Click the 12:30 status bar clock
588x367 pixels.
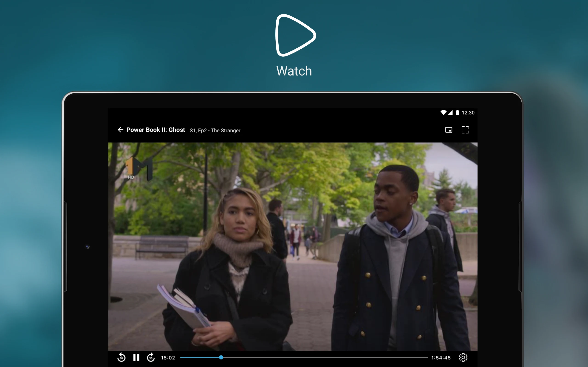468,113
